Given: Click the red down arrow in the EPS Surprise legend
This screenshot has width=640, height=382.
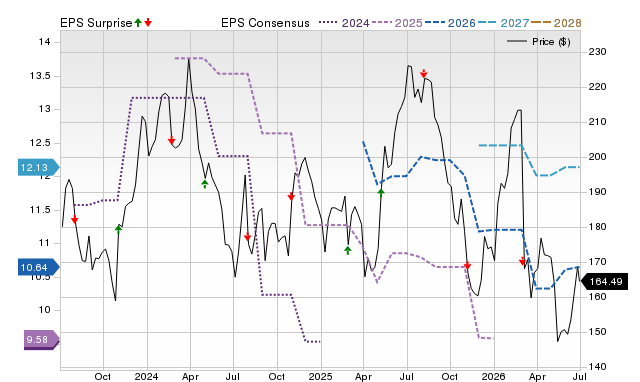Looking at the screenshot, I should click(x=148, y=22).
